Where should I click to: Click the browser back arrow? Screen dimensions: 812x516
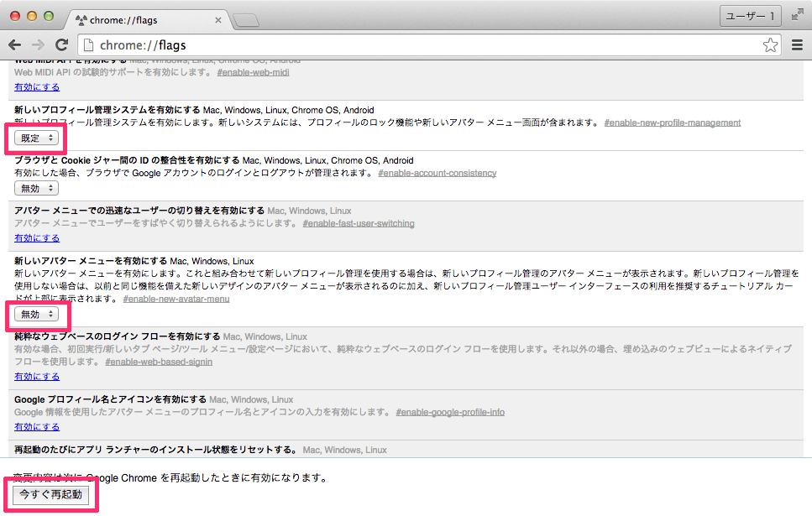coord(14,45)
